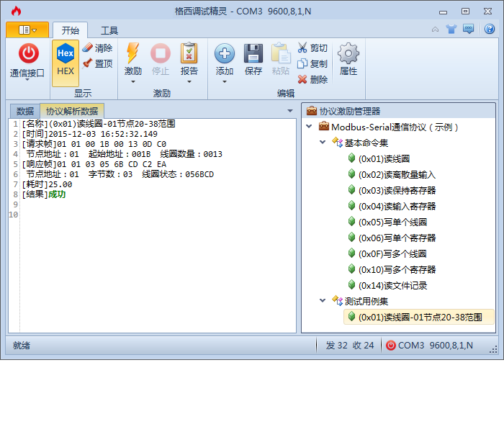This screenshot has height=432, width=504.
Task: Switch to the 工具 ribbon tab
Action: coord(109,30)
